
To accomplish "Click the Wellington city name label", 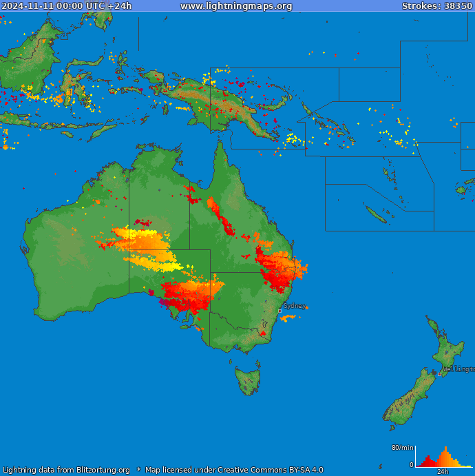I will tap(458, 369).
